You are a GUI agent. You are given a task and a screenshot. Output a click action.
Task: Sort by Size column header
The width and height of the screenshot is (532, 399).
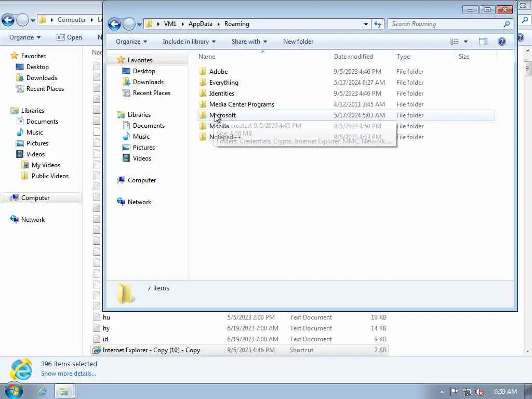coord(464,57)
